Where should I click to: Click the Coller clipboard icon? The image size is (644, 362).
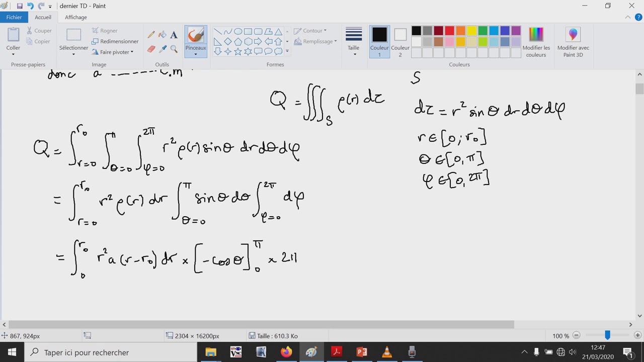click(x=13, y=35)
